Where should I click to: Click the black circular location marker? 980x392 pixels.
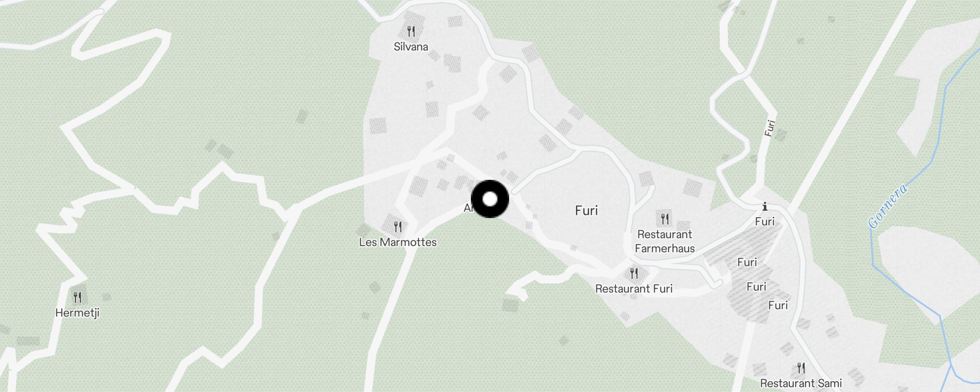tap(490, 199)
